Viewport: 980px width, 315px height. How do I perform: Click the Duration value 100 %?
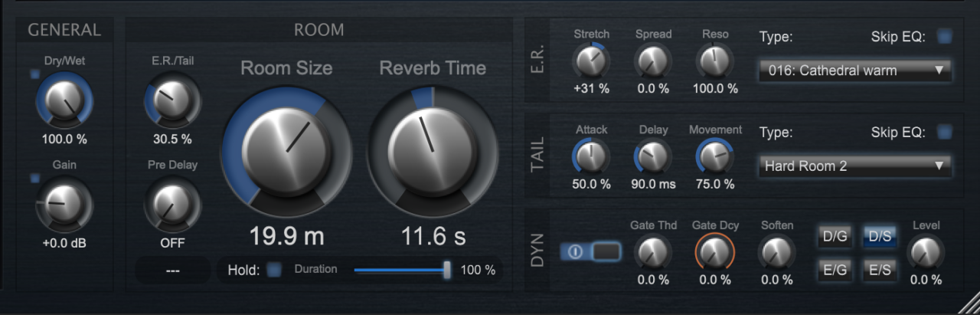478,270
